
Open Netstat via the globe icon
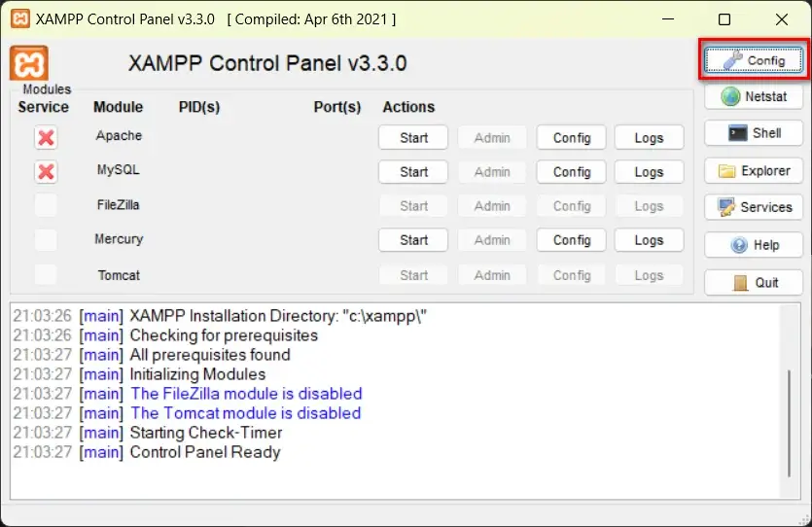coord(754,97)
